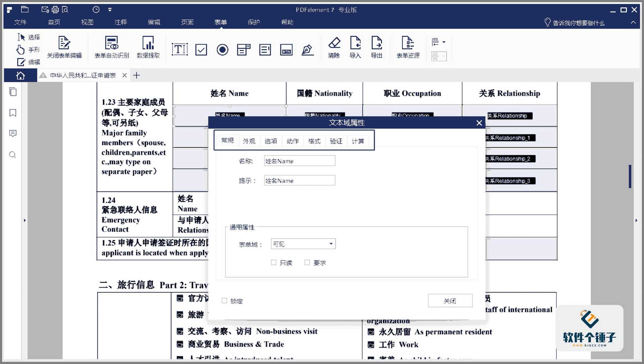Click 清除 to clear form data
The height and width of the screenshot is (364, 644).
(334, 47)
